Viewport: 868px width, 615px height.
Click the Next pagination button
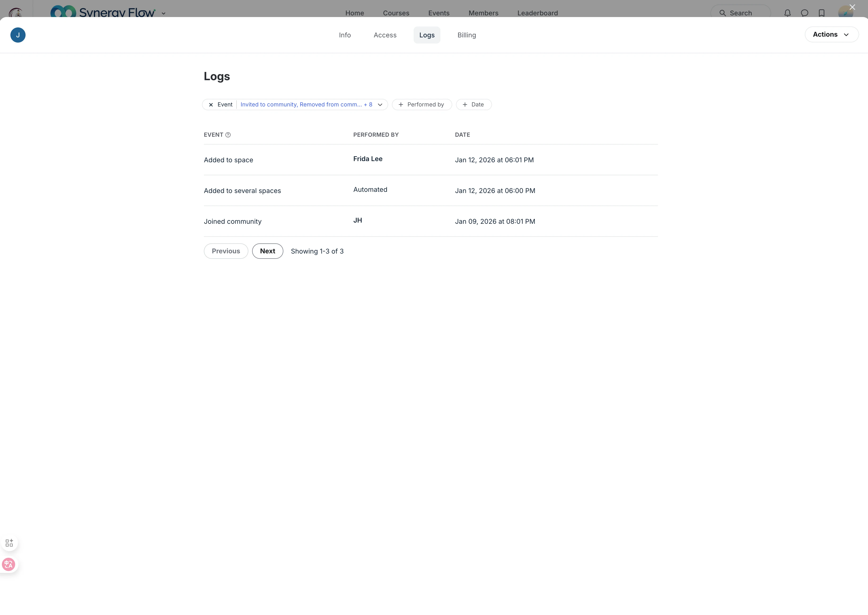[x=267, y=251]
